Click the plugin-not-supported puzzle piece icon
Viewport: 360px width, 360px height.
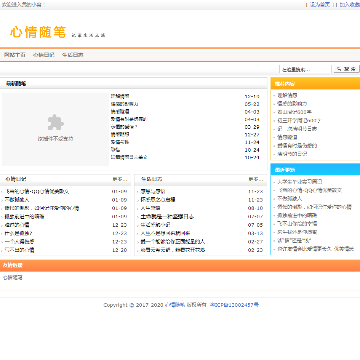pyautogui.click(x=55, y=122)
